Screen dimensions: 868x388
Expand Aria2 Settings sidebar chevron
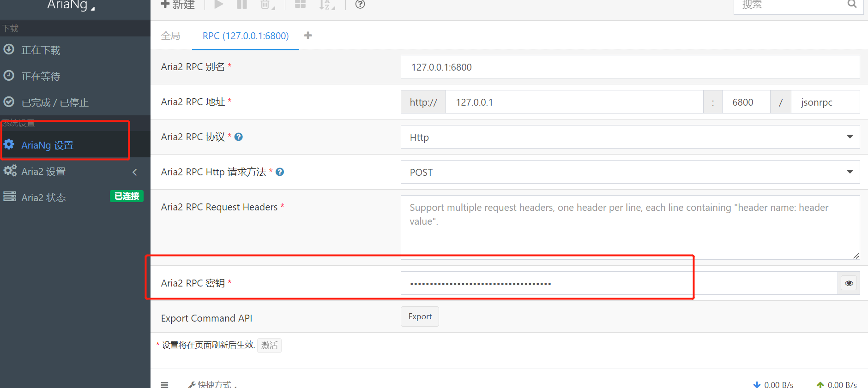click(x=135, y=172)
